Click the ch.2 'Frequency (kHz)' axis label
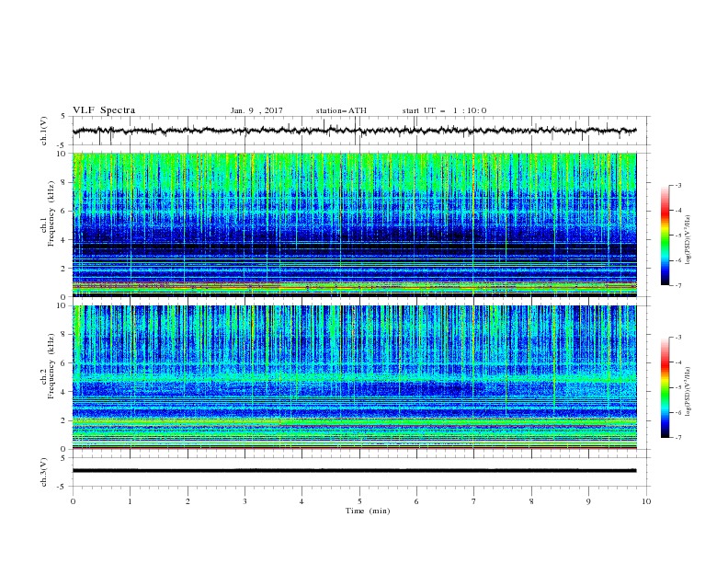 (x=51, y=366)
